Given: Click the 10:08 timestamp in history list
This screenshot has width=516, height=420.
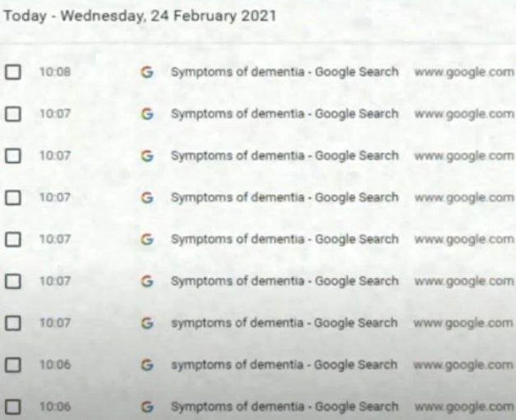Looking at the screenshot, I should coord(55,72).
